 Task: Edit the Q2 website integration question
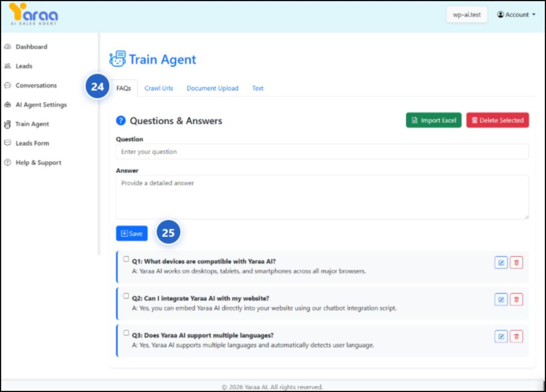click(501, 299)
